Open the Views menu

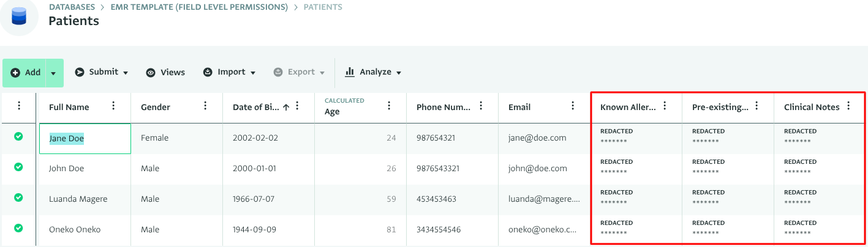[165, 72]
